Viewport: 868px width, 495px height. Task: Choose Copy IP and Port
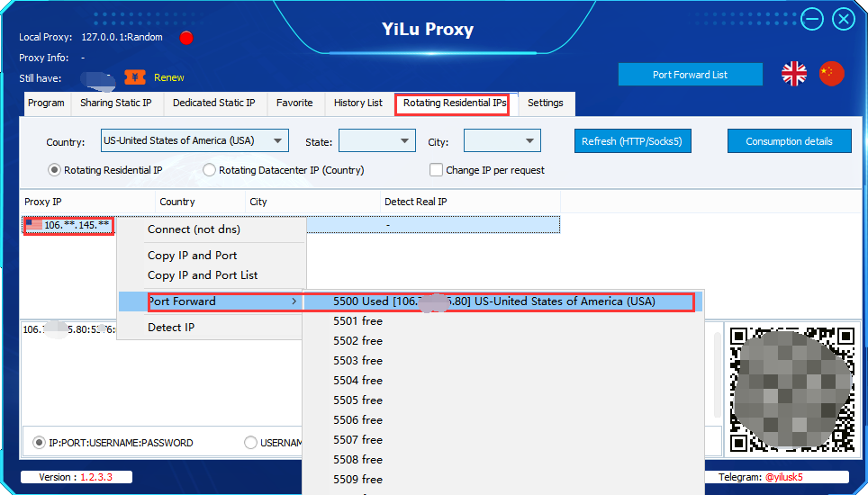point(212,256)
